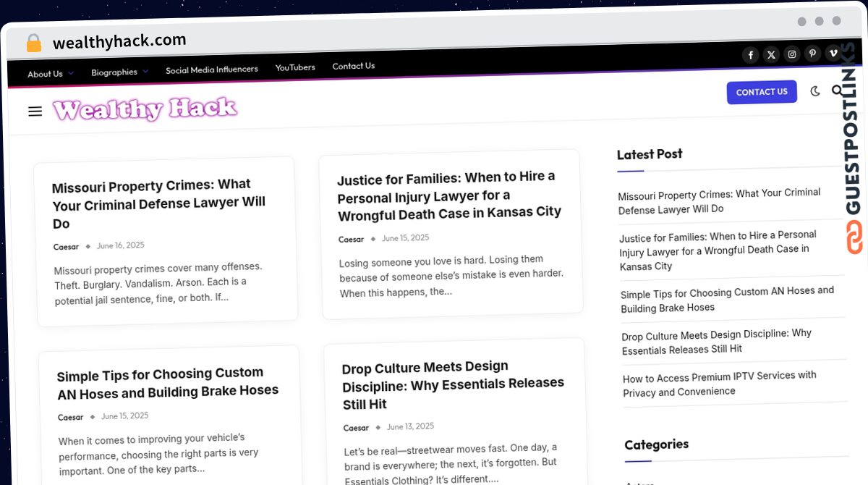Viewport: 868px width, 485px height.
Task: Open Simple Tips for Choosing Custom AN Hoses card title
Action: click(168, 383)
